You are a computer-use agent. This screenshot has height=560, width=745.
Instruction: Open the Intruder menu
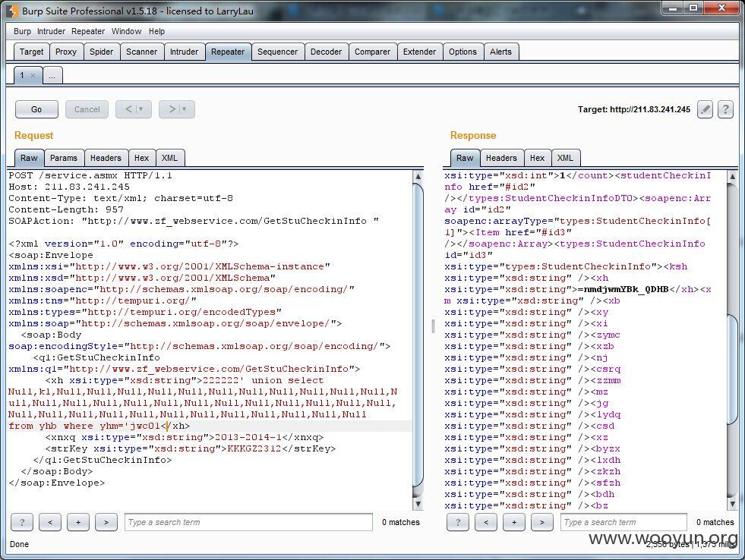pos(51,31)
